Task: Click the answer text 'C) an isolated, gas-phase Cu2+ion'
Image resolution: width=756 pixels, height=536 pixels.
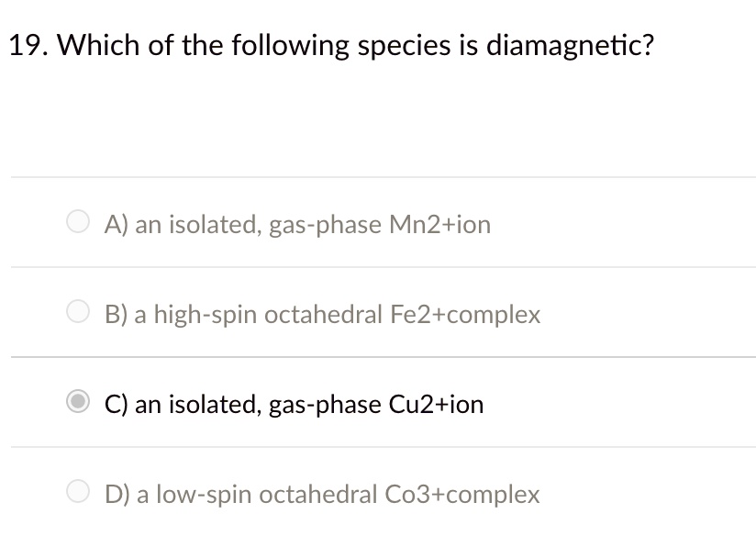Action: 294,404
